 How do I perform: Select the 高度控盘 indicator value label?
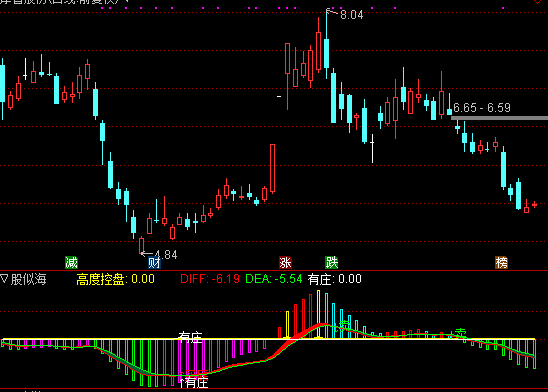tap(115, 279)
